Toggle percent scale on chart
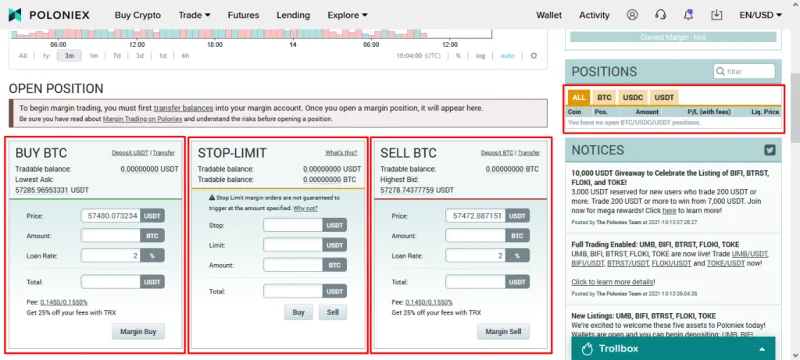Screen dimensions: 800x360 point(458,56)
